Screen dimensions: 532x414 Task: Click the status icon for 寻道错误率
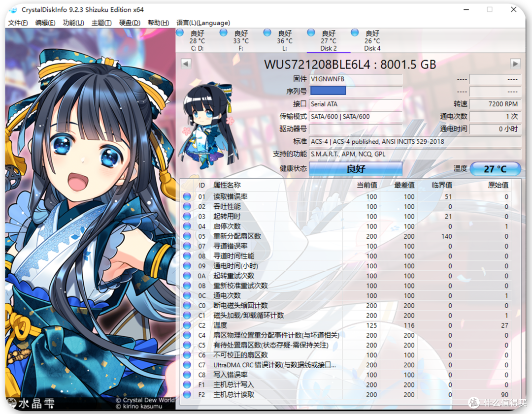(187, 246)
